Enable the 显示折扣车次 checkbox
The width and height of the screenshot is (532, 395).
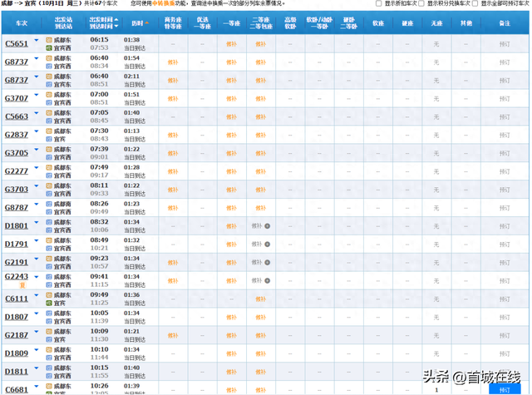tap(379, 3)
